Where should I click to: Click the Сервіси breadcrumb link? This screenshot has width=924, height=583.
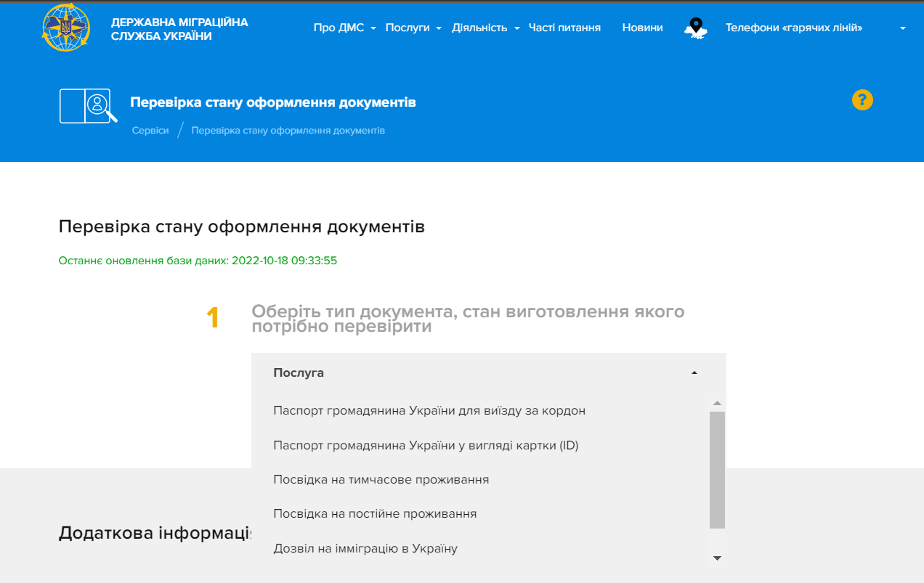point(150,131)
